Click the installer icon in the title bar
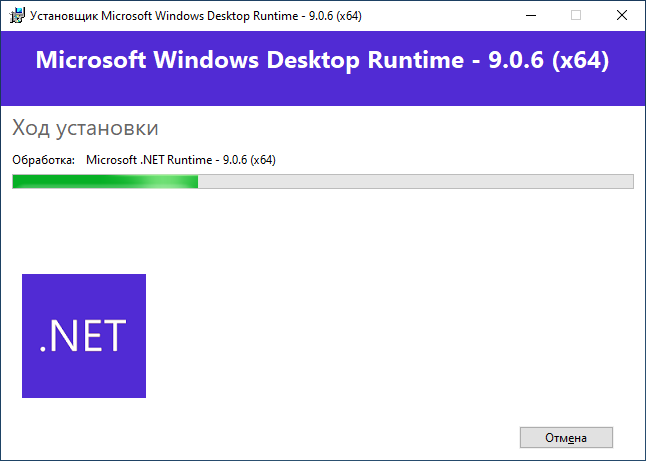This screenshot has height=461, width=646. click(17, 16)
